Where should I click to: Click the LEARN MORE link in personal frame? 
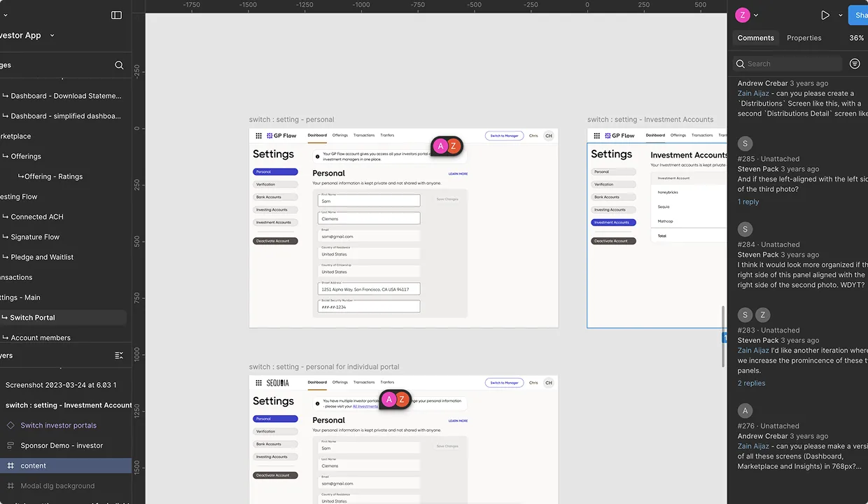[x=458, y=174]
